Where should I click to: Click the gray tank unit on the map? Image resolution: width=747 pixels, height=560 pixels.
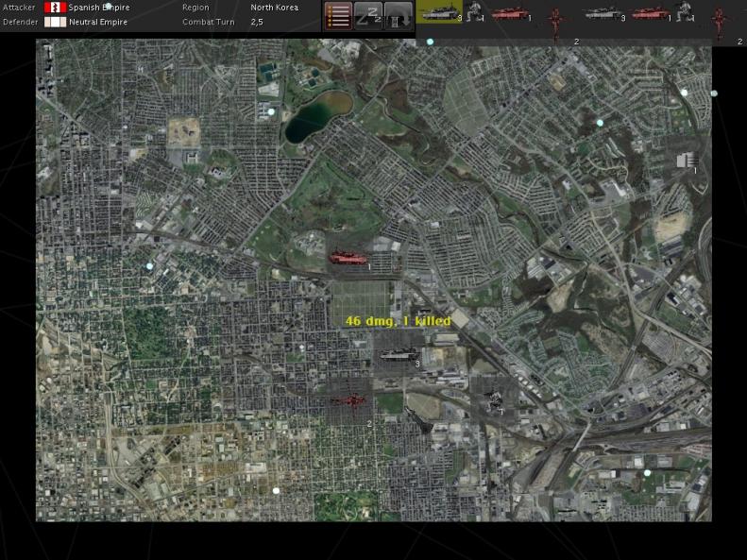[x=397, y=356]
